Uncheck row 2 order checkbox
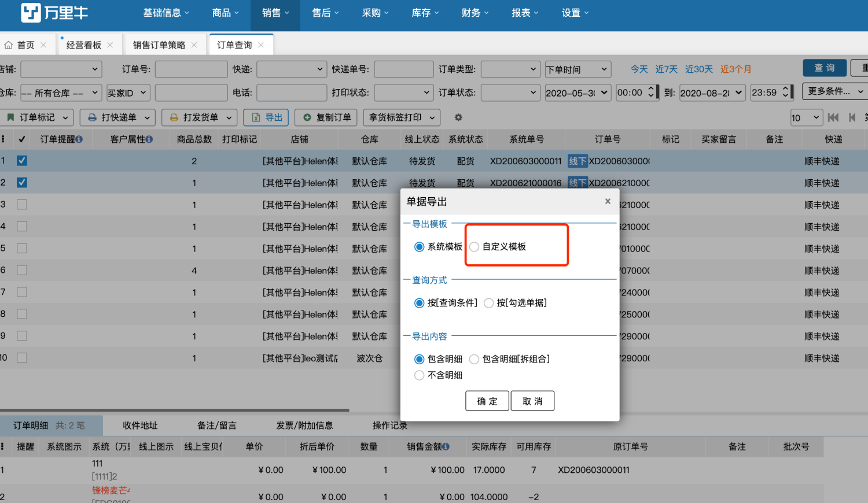This screenshot has height=503, width=868. pos(22,183)
